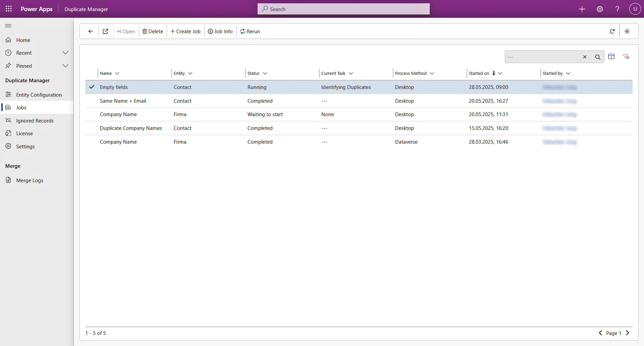Open the Started by column dropdown
644x346 pixels.
point(568,73)
